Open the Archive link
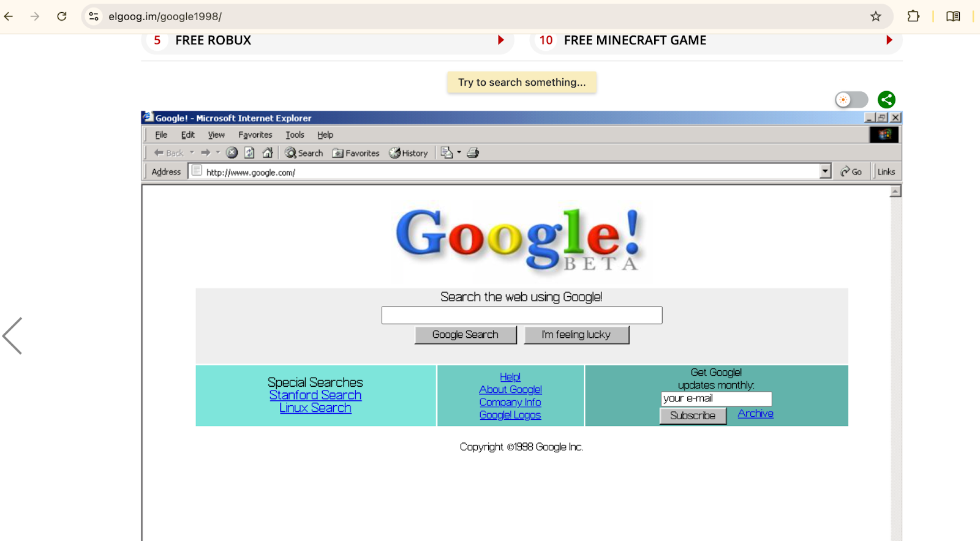The width and height of the screenshot is (980, 541). point(756,414)
